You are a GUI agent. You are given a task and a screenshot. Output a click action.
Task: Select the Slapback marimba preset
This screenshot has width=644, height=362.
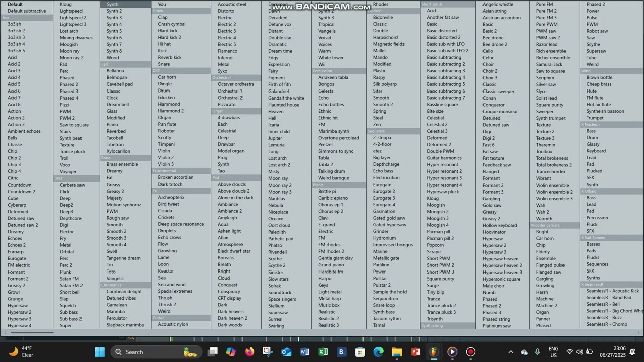click(125, 325)
